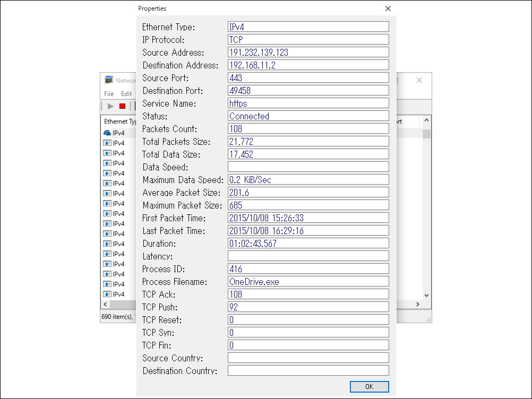Click the horizontal scrollbar right arrow

[x=418, y=305]
